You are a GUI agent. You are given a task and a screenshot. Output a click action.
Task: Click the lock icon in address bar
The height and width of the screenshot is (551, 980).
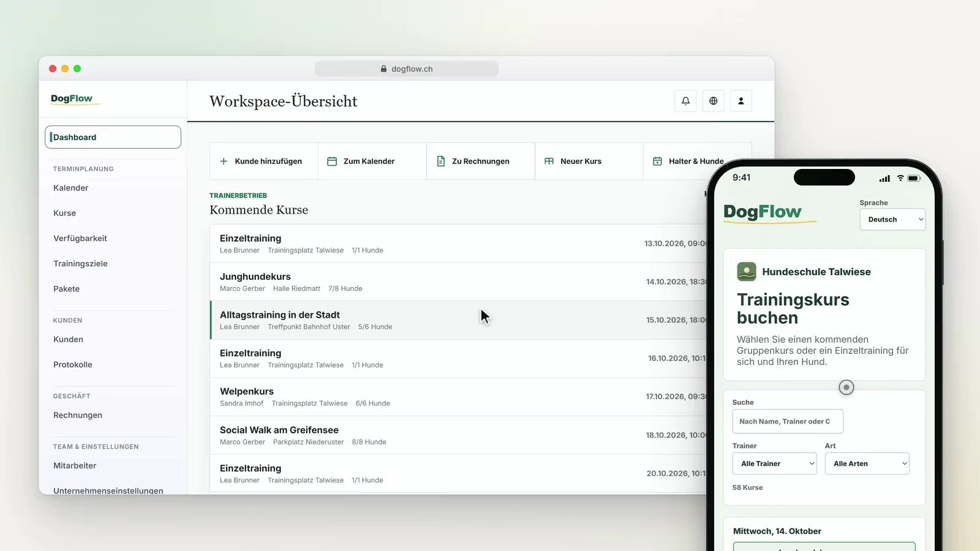coord(384,69)
